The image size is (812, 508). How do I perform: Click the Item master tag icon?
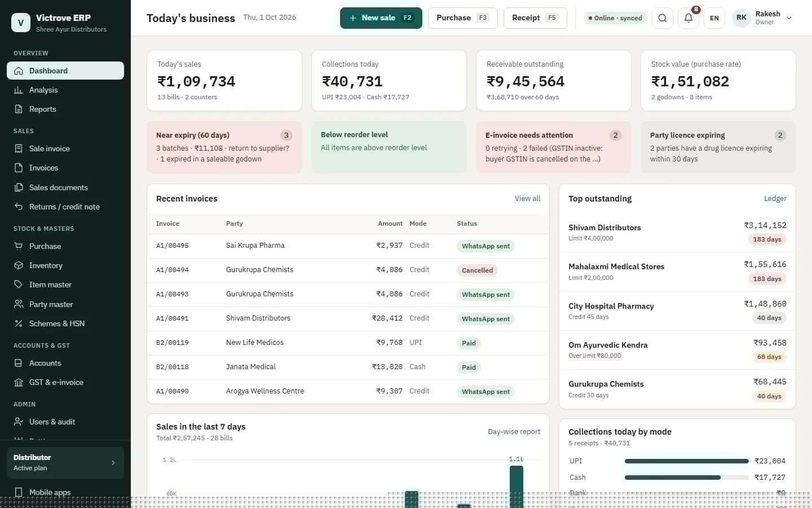[x=19, y=284]
